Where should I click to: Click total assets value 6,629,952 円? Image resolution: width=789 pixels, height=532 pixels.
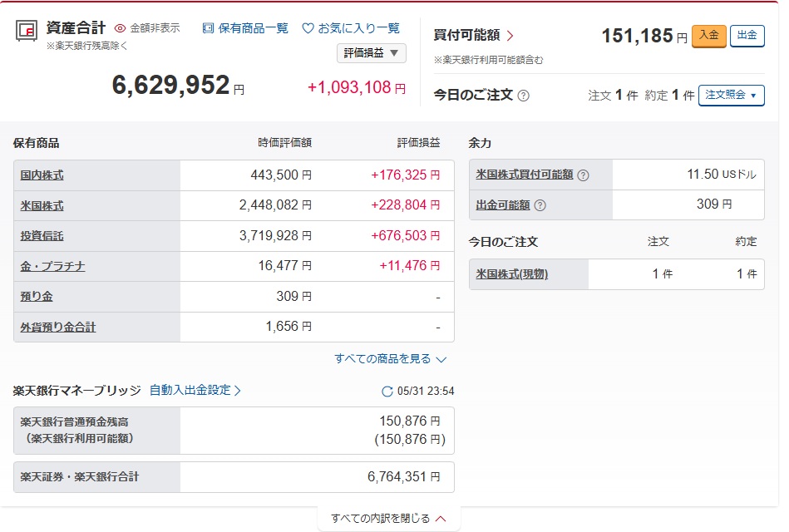178,85
